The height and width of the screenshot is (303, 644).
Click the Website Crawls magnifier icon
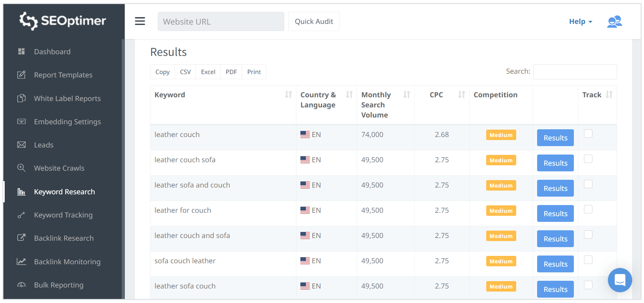22,168
